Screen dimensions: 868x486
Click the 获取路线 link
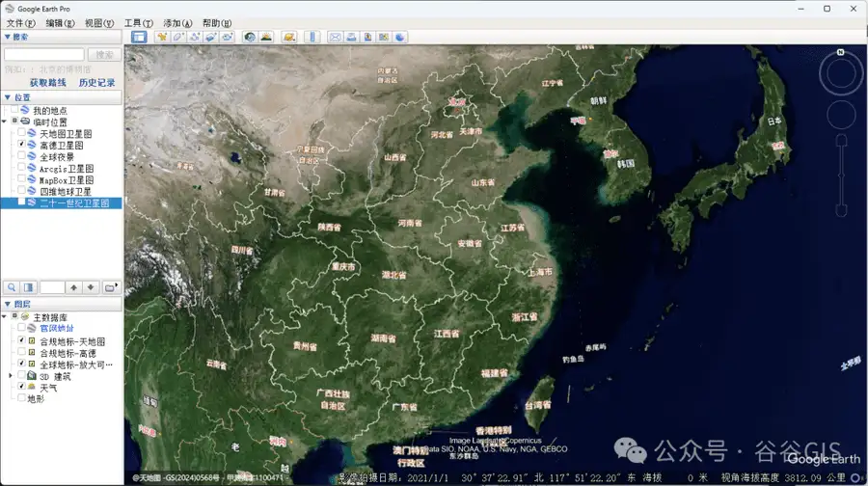(47, 83)
